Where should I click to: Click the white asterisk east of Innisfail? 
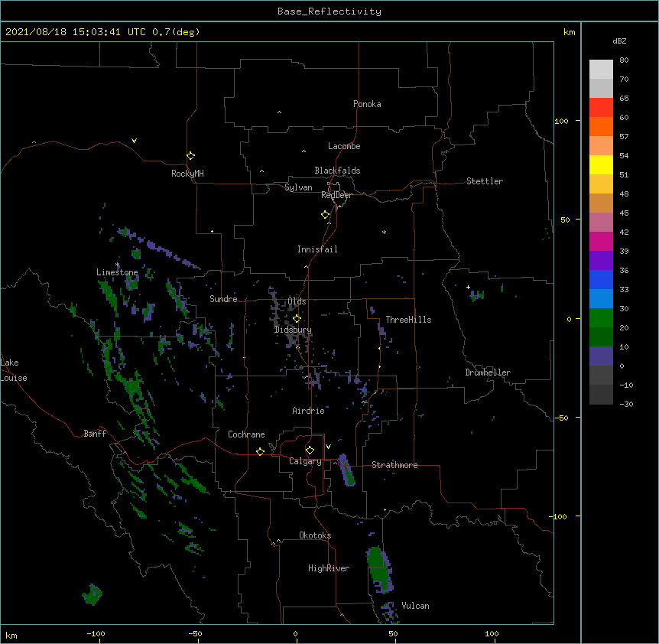point(384,232)
